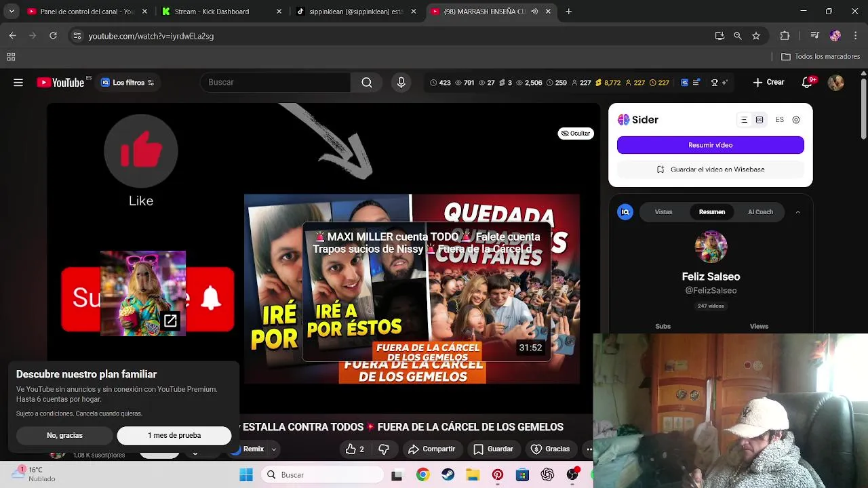Like the video with the thumbs up

click(x=355, y=449)
